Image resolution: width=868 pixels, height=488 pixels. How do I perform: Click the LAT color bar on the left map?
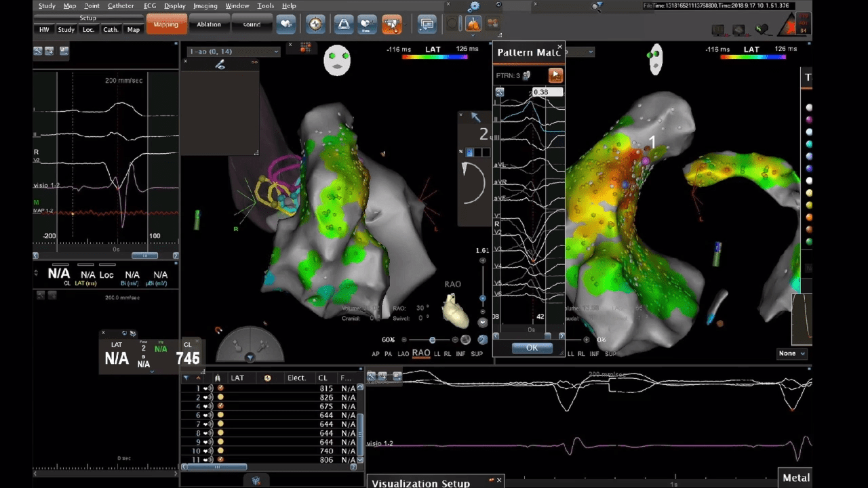434,57
